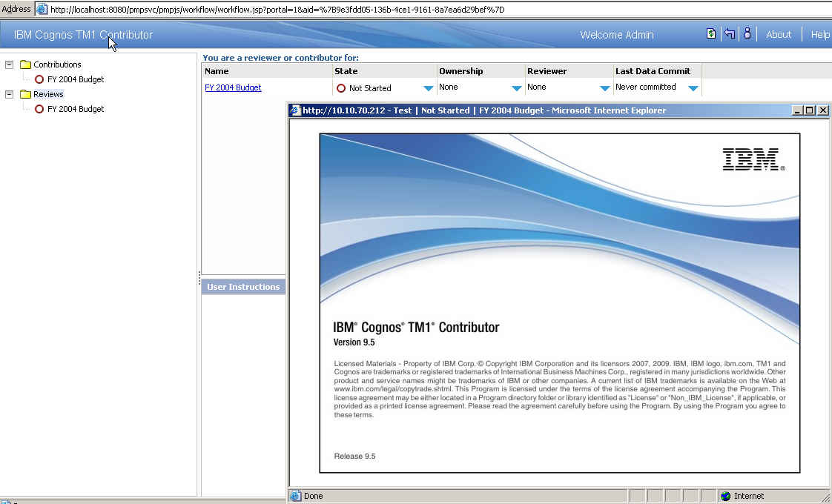Image resolution: width=832 pixels, height=504 pixels.
Task: Open the Ownership column dropdown arrow
Action: pos(516,89)
